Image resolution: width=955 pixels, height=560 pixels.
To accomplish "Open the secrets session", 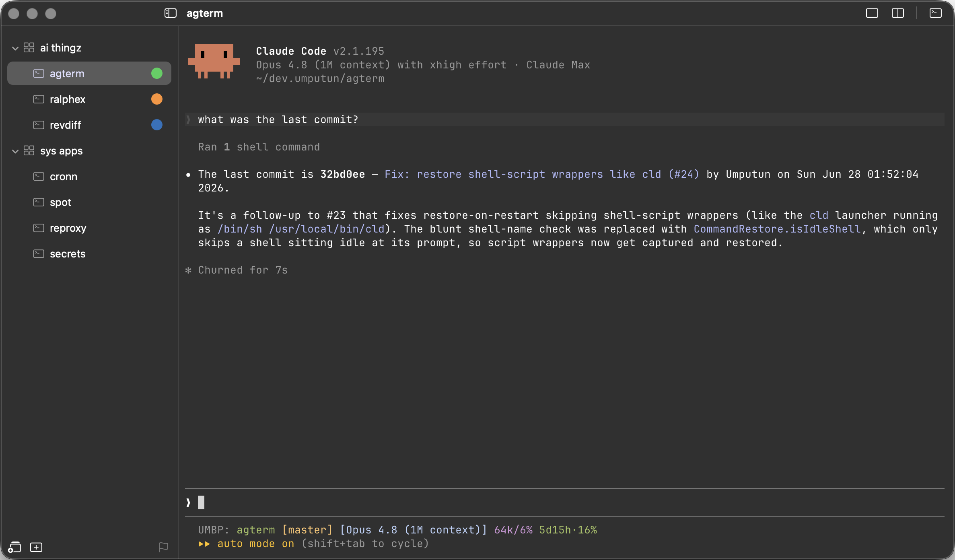I will point(89,254).
